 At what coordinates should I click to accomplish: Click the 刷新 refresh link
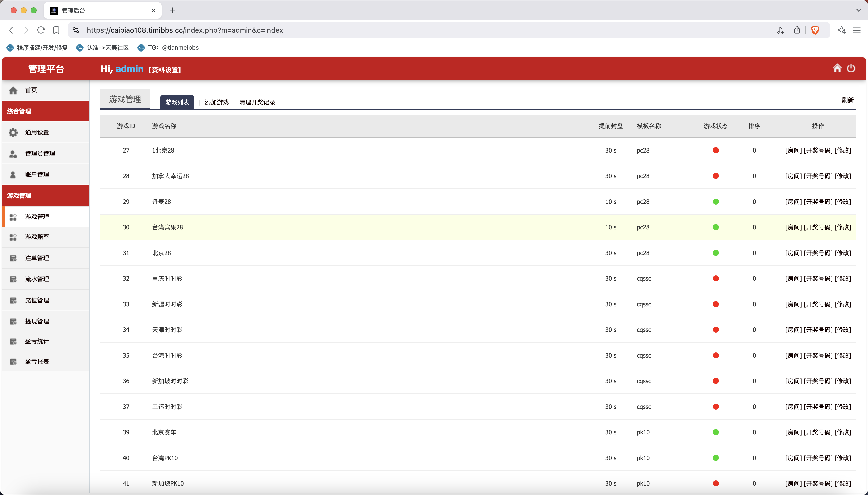848,100
